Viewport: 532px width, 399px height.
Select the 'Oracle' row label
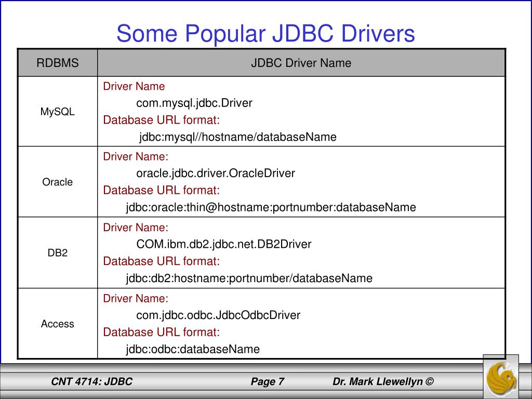click(57, 182)
